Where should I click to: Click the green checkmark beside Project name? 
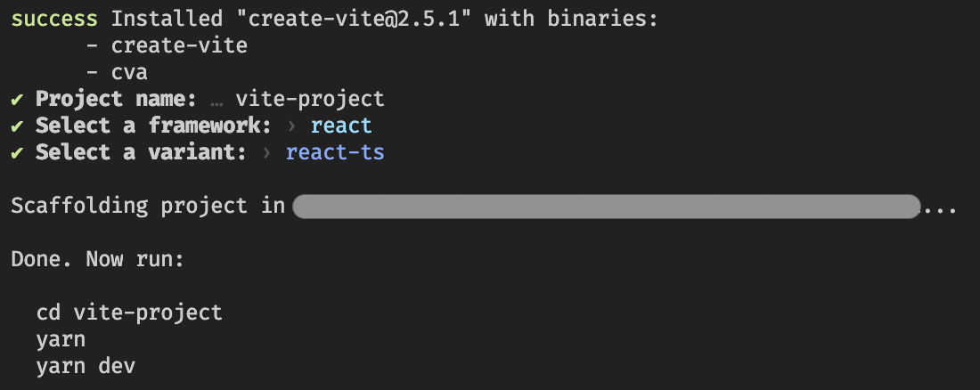pos(18,99)
